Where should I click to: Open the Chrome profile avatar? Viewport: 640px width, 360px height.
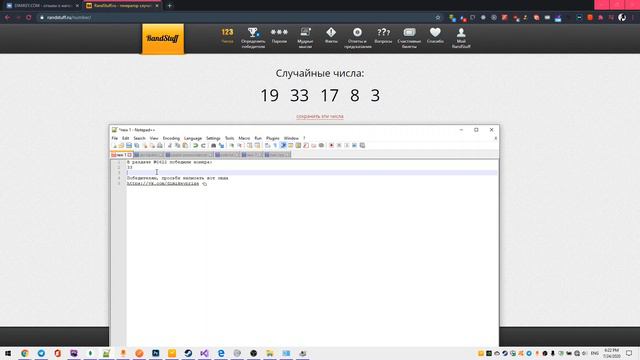(x=622, y=18)
